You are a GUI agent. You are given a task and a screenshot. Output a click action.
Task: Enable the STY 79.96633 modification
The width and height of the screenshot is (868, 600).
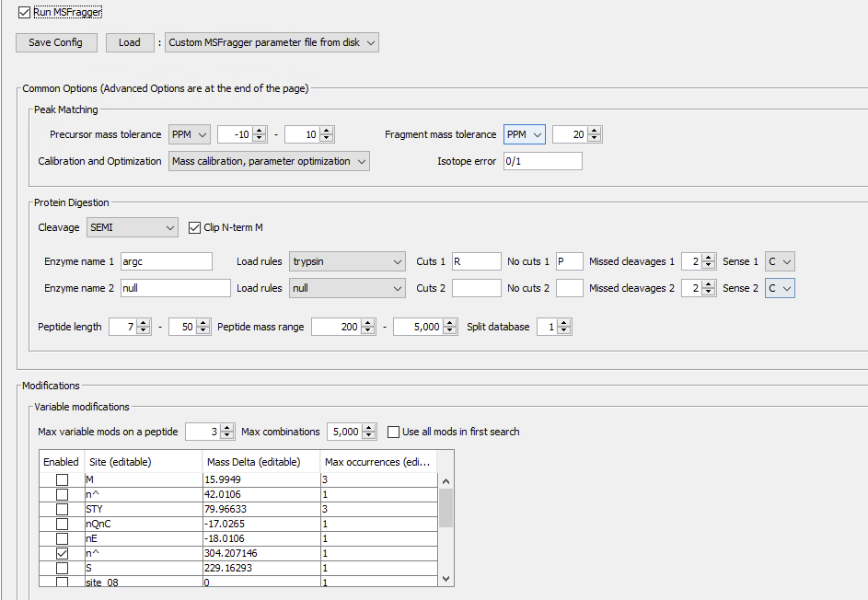61,508
